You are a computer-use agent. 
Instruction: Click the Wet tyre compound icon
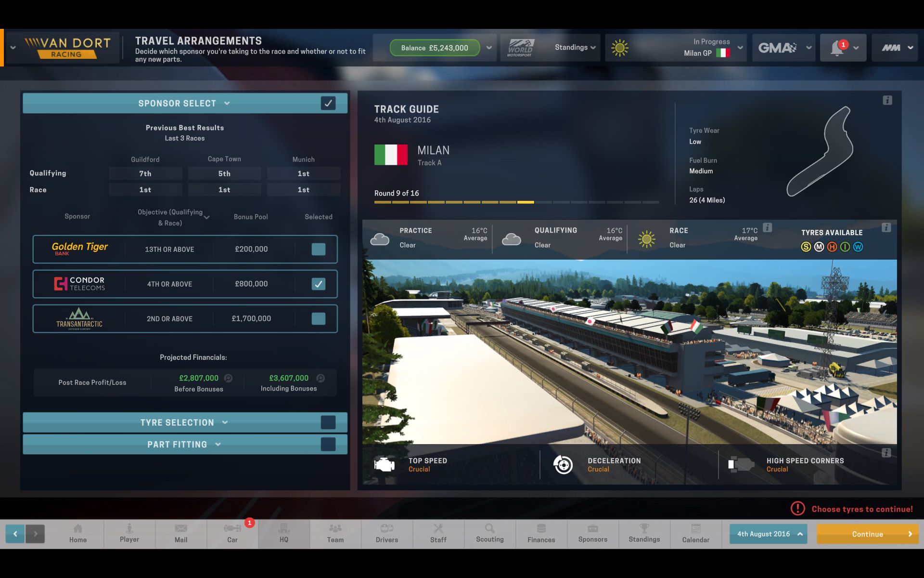pyautogui.click(x=858, y=247)
